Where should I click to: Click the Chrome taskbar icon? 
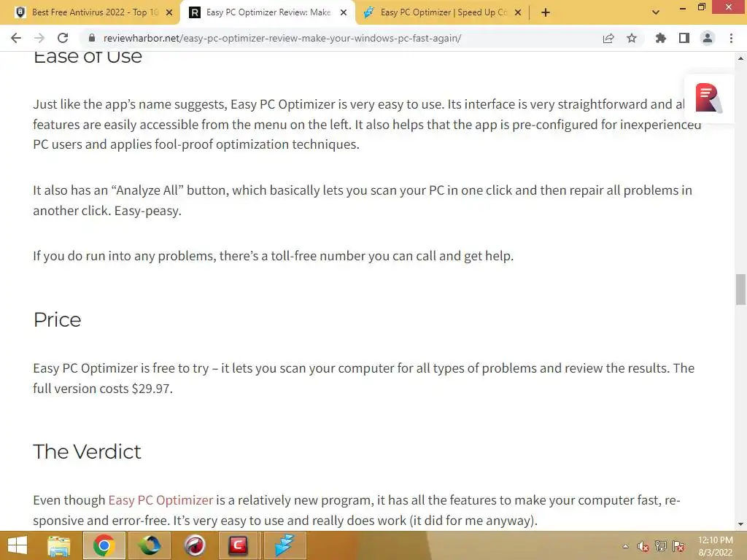click(x=104, y=545)
